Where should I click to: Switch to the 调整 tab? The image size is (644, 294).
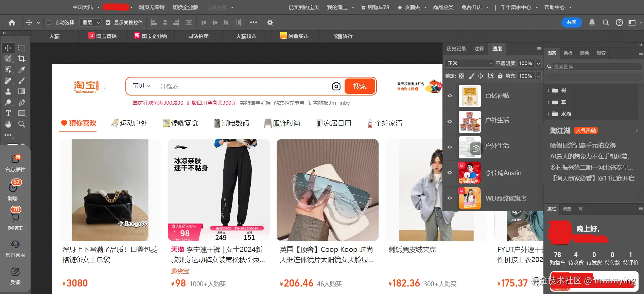tap(567, 209)
